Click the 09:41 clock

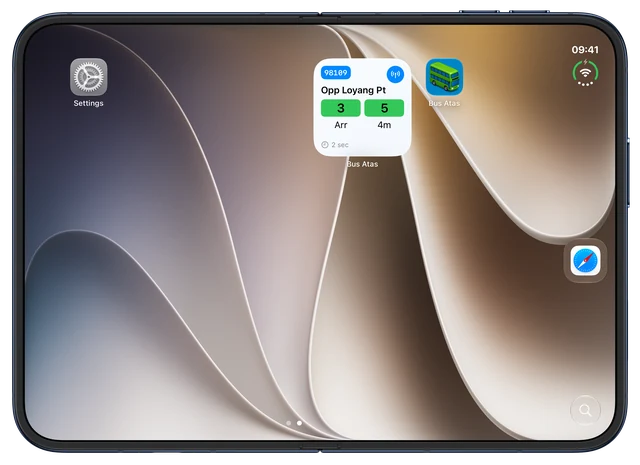(585, 49)
